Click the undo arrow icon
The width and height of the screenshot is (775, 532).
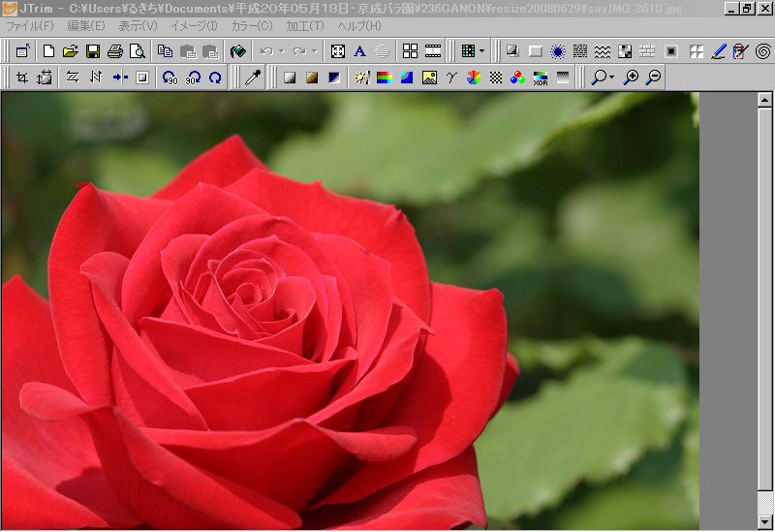pos(267,51)
